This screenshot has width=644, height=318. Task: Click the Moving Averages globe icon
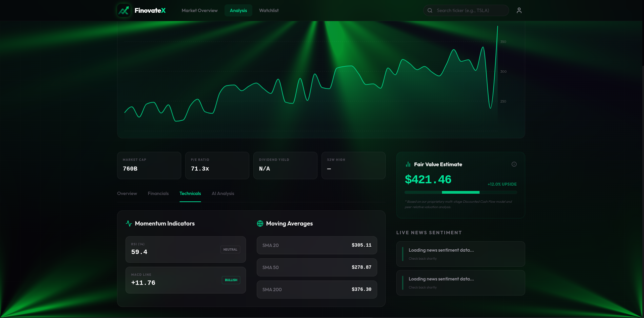click(x=260, y=224)
